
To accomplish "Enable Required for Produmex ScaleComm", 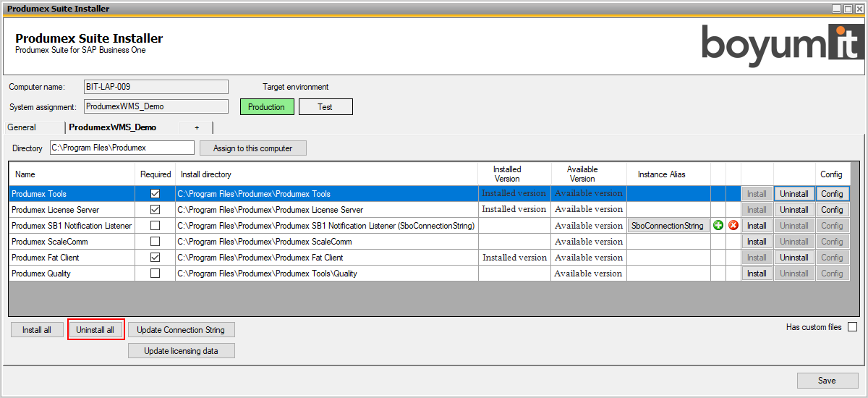I will [155, 242].
